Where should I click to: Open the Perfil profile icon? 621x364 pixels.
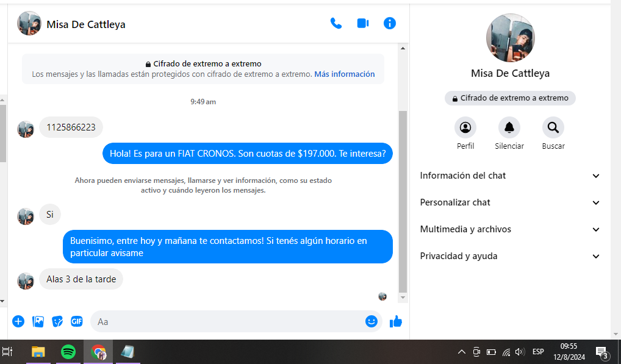point(465,127)
